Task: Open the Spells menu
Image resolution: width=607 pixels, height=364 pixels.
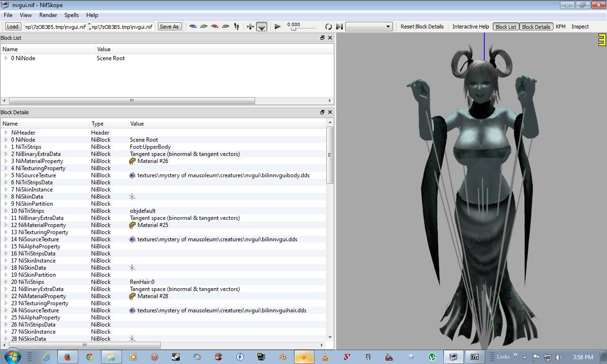Action: tap(72, 15)
